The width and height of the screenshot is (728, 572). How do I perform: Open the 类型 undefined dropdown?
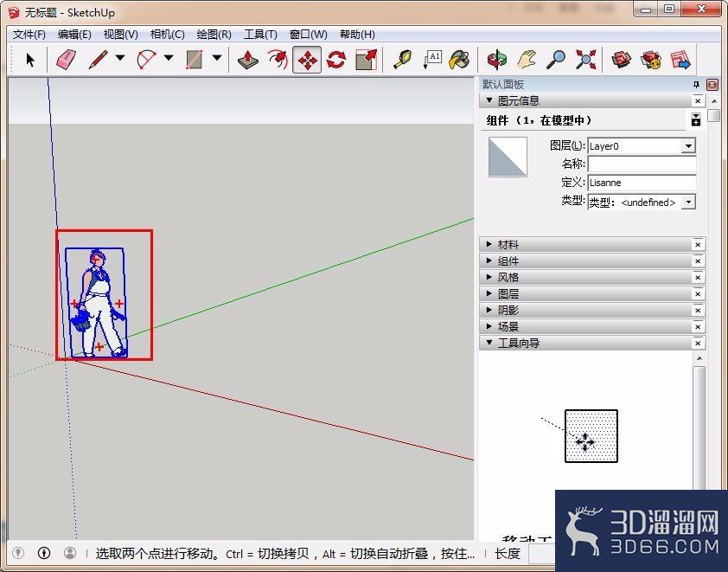pos(688,202)
